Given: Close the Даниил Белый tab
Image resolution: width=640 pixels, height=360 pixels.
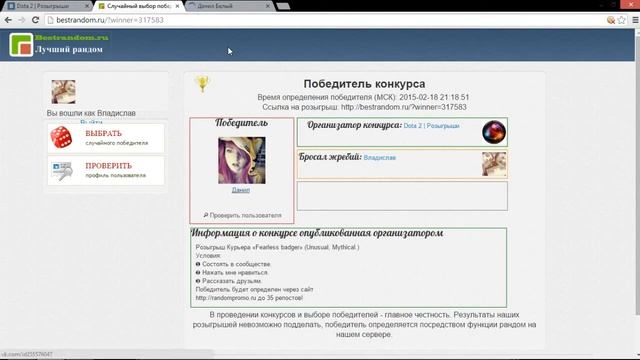Looking at the screenshot, I should (268, 6).
